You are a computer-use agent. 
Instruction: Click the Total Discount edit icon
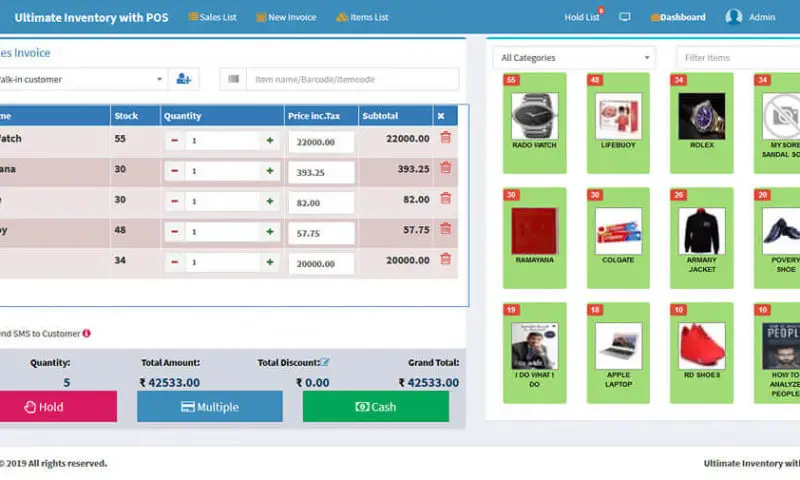[x=325, y=362]
